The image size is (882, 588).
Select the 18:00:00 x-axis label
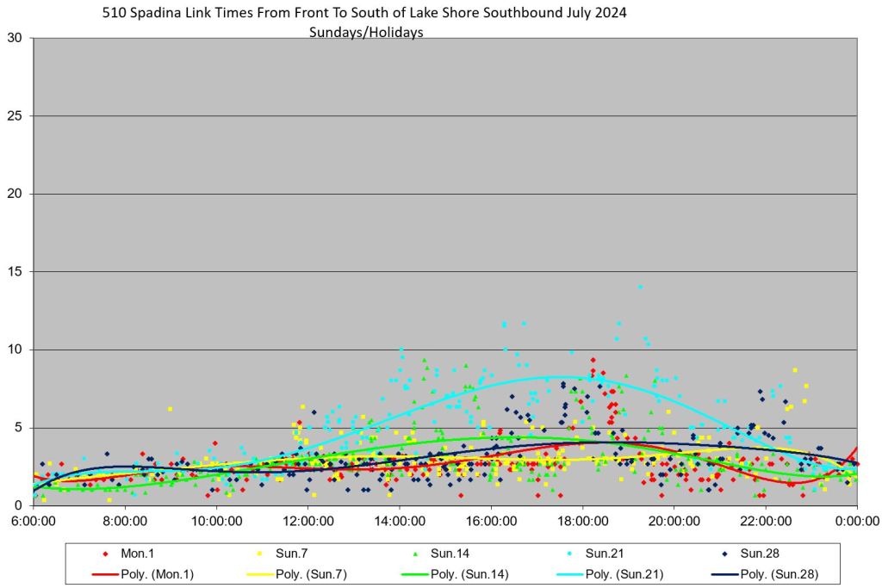[582, 522]
